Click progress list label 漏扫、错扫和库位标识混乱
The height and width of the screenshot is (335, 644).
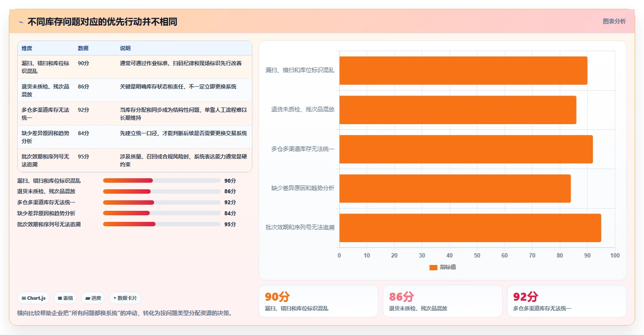pyautogui.click(x=49, y=180)
